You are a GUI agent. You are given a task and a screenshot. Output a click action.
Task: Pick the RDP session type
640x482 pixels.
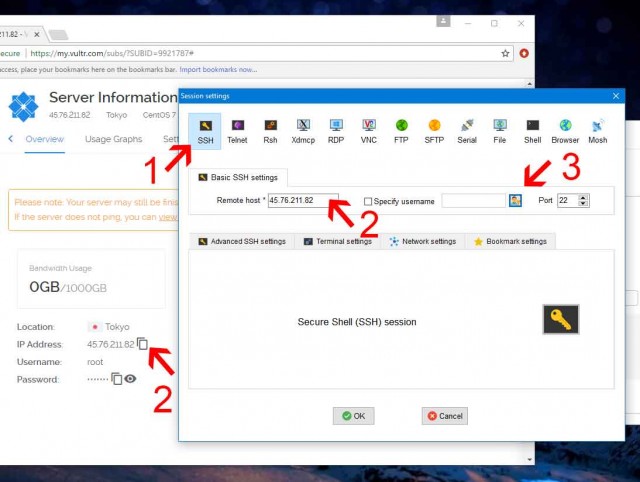(336, 131)
